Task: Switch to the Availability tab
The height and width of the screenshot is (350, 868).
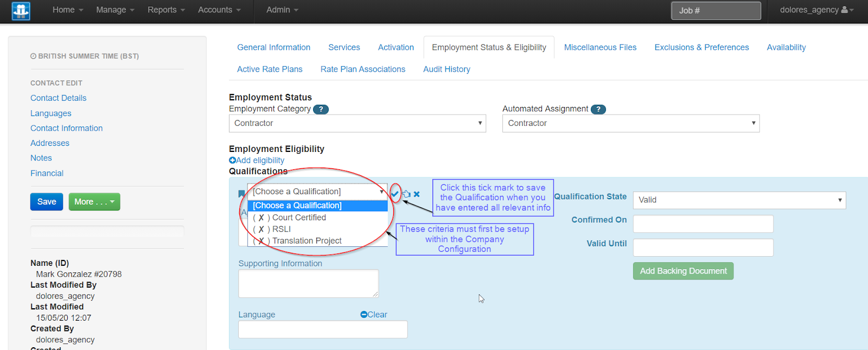Action: coord(786,47)
